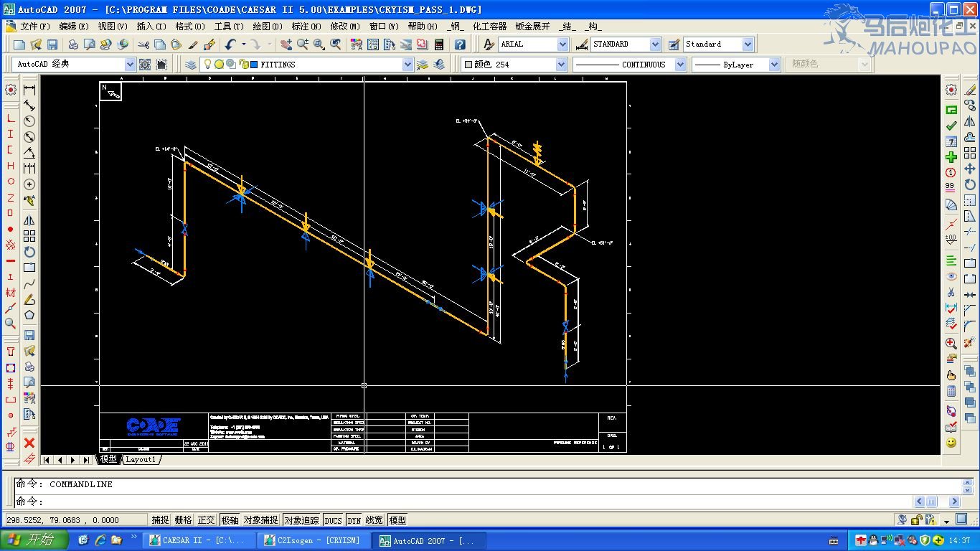The image size is (980, 551).
Task: Click the layer color swatch before FITTINGS
Action: pos(254,65)
